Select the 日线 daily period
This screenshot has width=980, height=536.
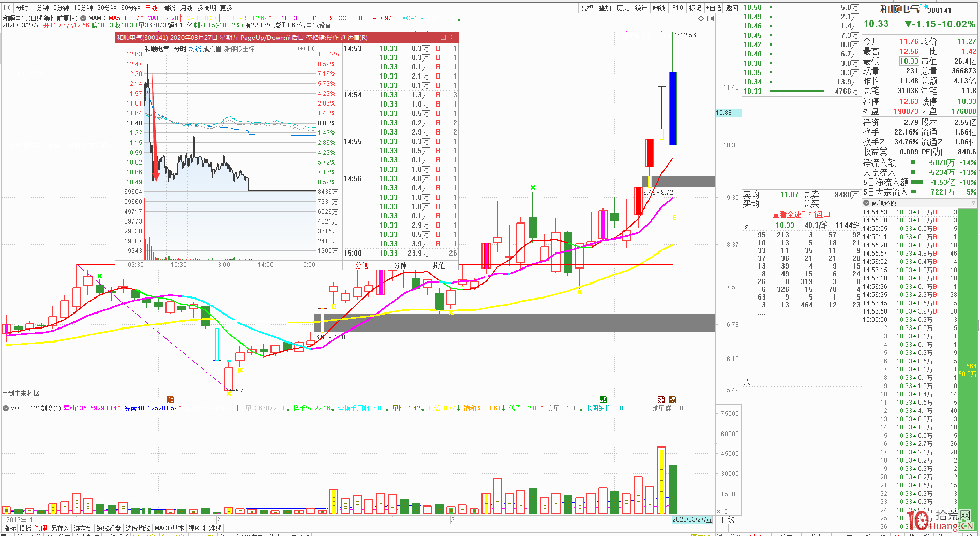(x=152, y=8)
